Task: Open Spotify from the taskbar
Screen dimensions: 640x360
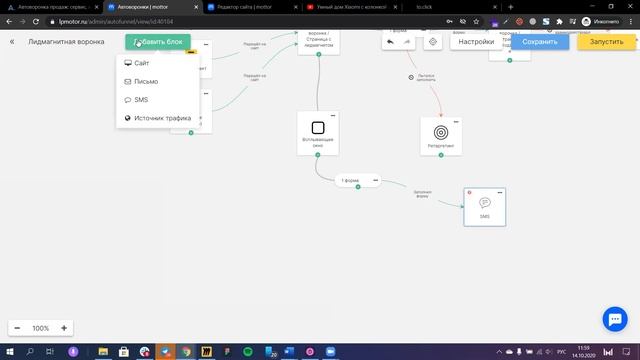Action: tap(248, 351)
